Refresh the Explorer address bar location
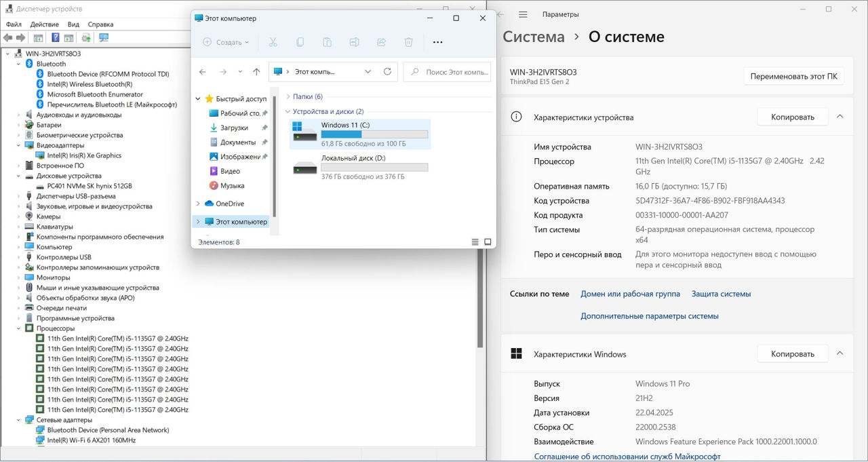868x462 pixels. pyautogui.click(x=387, y=71)
